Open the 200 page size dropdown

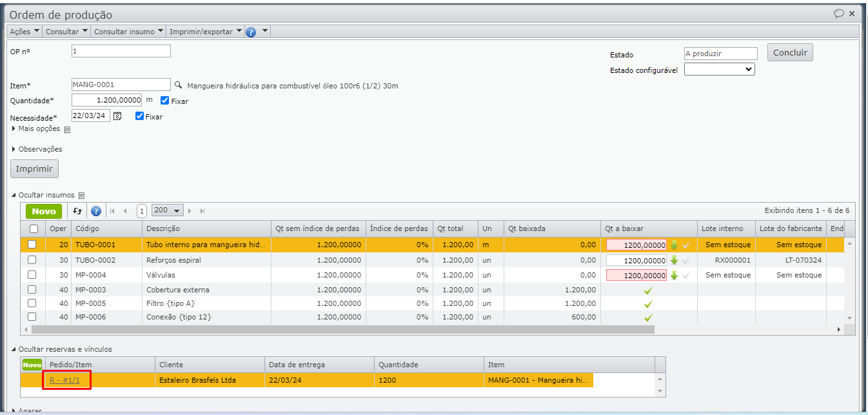point(168,210)
